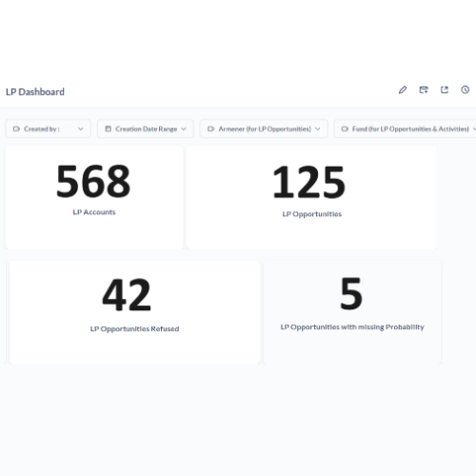Expand the Creation Date Range chevron
This screenshot has height=476, width=476.
[x=184, y=129]
